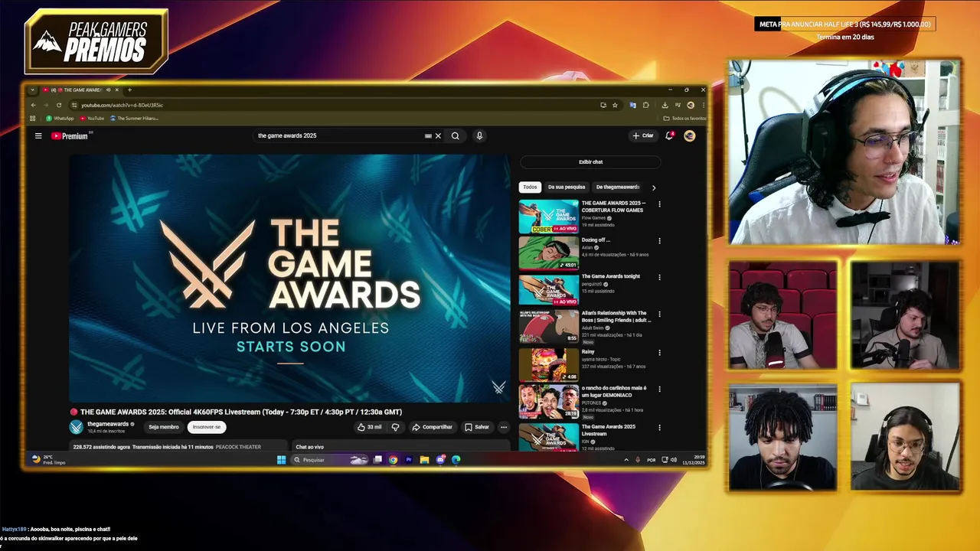This screenshot has width=980, height=551.
Task: Open YouTube notifications bell
Action: tap(669, 135)
